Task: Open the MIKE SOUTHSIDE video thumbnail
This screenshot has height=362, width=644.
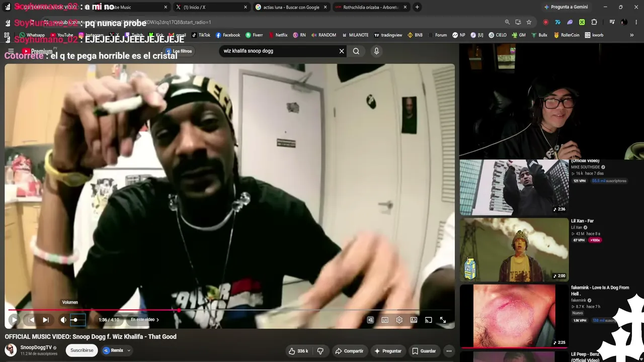Action: pos(514,187)
